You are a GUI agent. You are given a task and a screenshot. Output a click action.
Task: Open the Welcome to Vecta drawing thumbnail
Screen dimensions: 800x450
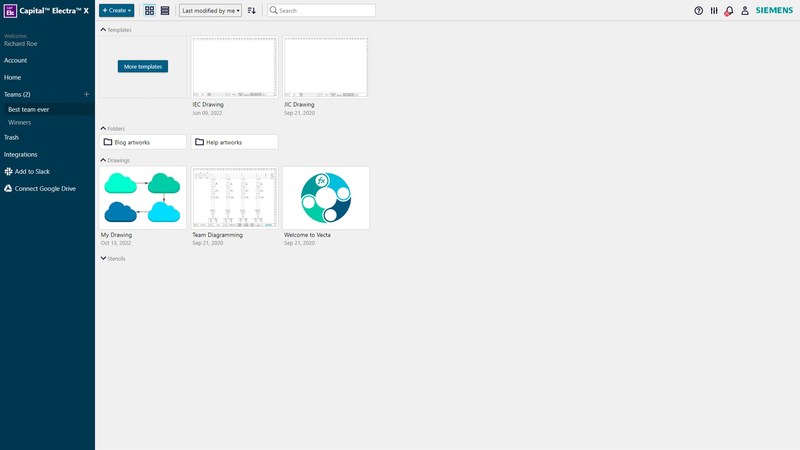click(326, 198)
